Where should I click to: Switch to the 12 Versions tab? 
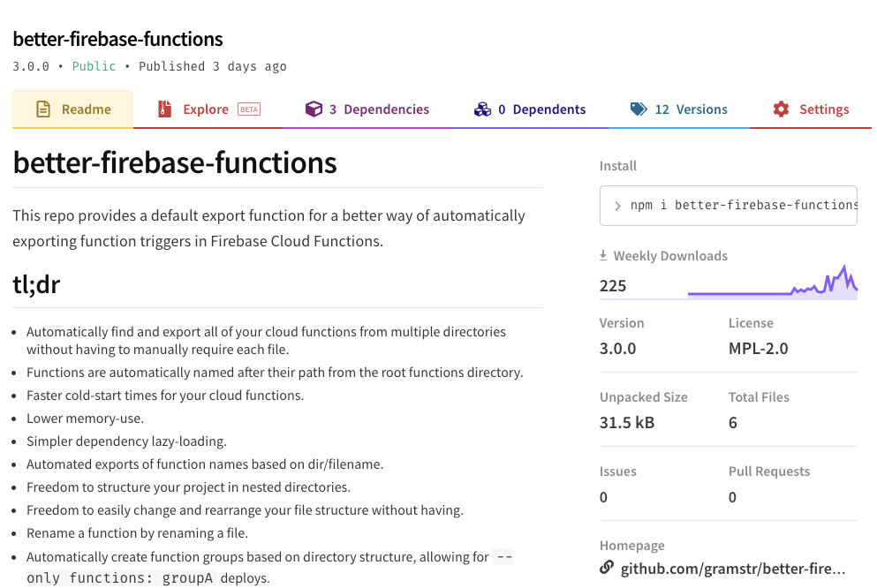click(x=691, y=109)
